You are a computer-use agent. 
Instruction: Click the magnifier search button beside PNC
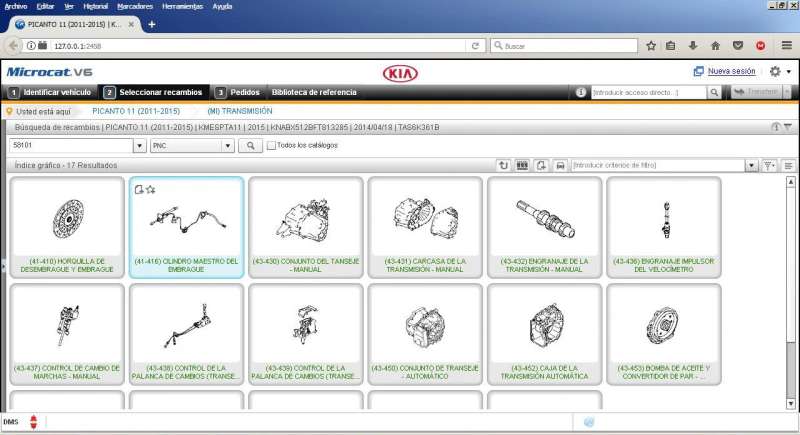coord(249,146)
